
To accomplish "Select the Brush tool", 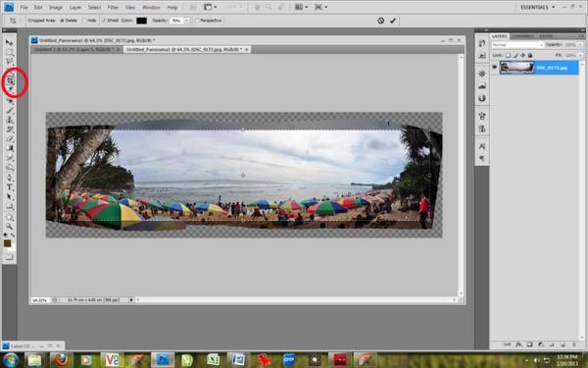I will [x=10, y=110].
